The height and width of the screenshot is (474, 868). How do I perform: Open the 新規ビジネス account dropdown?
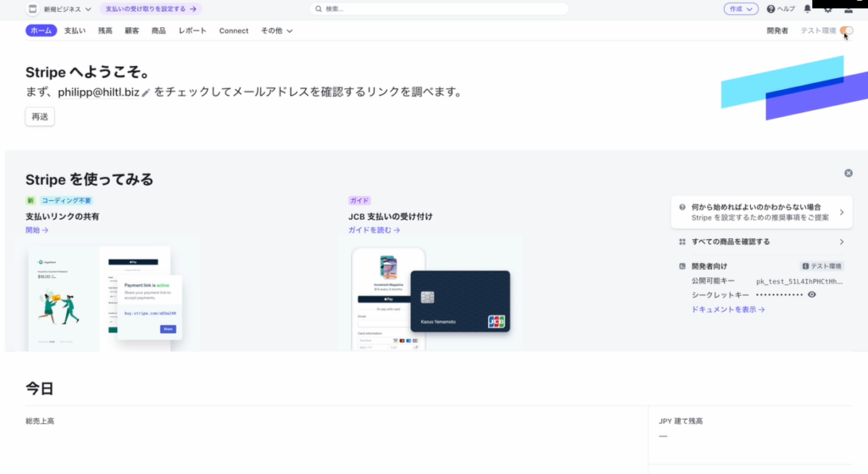click(68, 8)
